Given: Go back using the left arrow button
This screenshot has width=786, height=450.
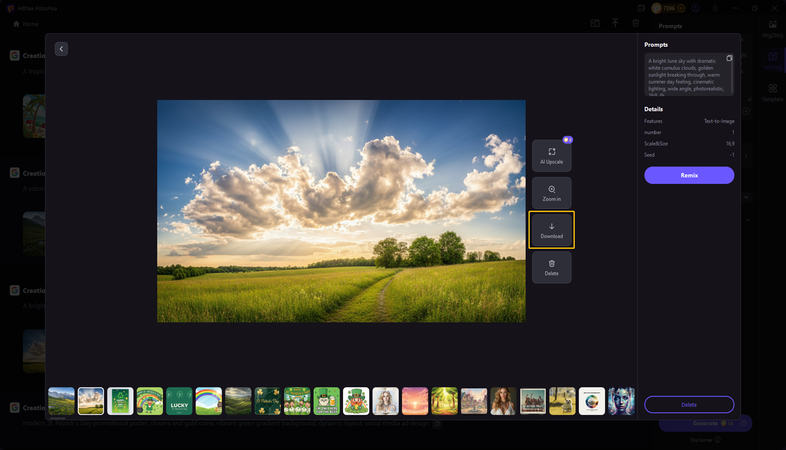Looking at the screenshot, I should [x=61, y=49].
